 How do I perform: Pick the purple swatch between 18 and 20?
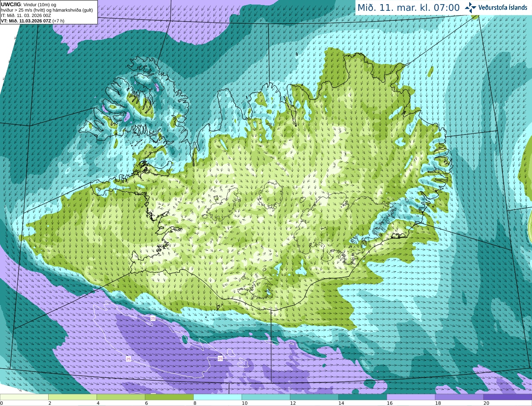pyautogui.click(x=459, y=397)
